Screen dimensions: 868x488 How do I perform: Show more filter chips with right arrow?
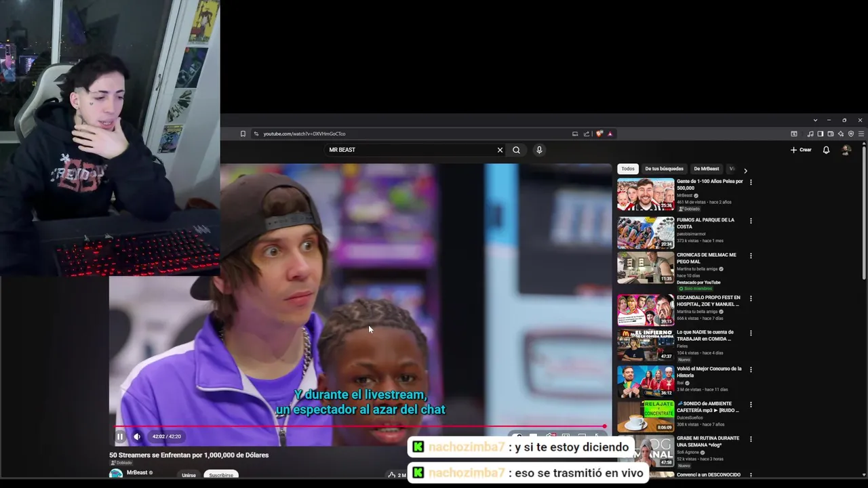point(745,171)
